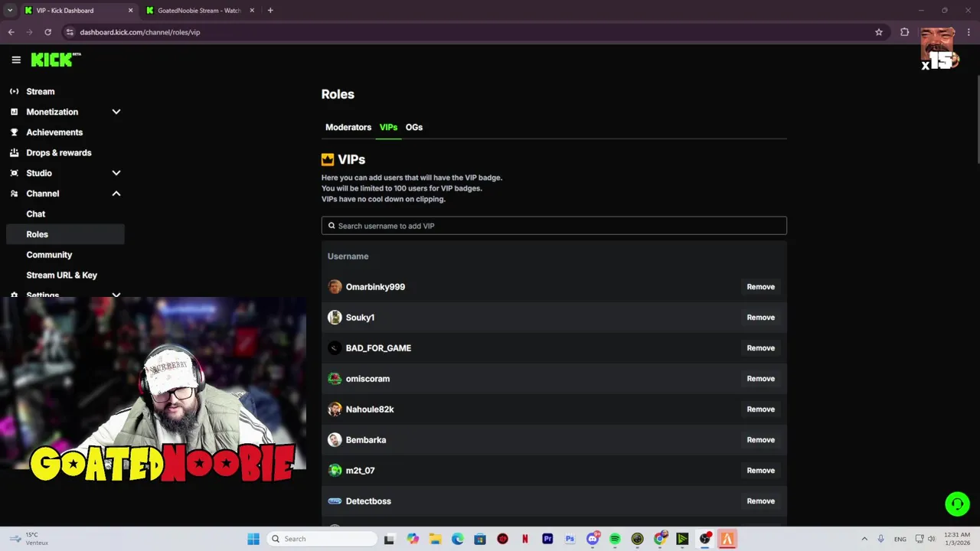Open Discord from the taskbar

(593, 539)
